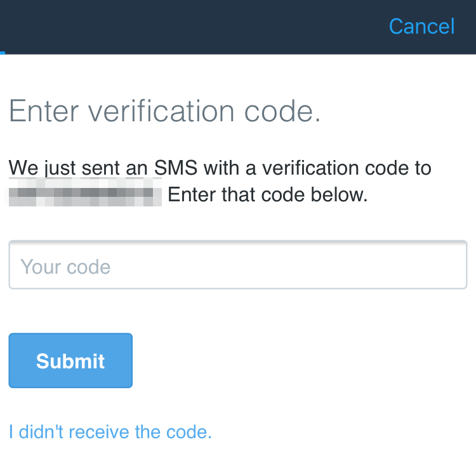The height and width of the screenshot is (475, 476).
Task: Select the blurred phone number
Action: click(84, 193)
